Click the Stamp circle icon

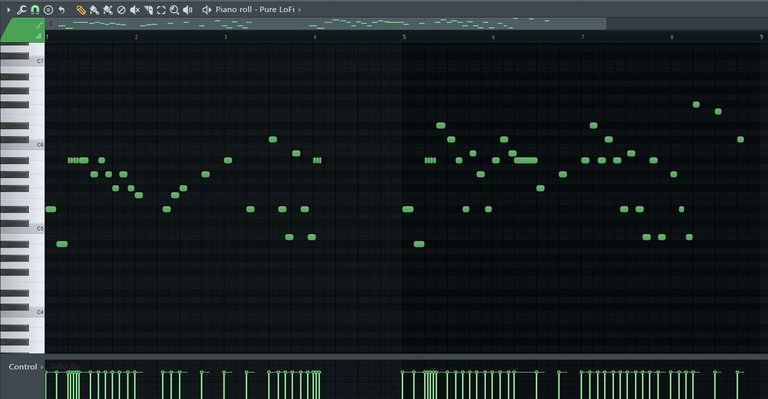coord(48,9)
